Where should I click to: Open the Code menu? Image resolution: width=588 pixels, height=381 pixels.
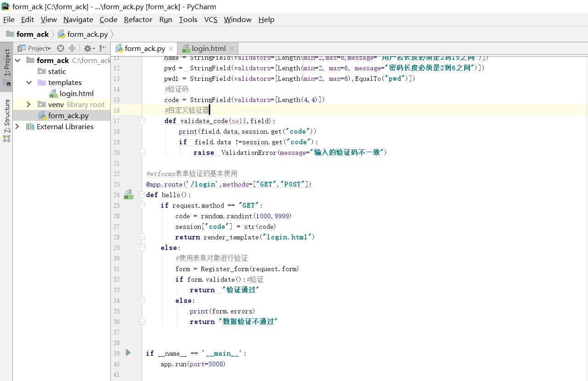coord(108,19)
